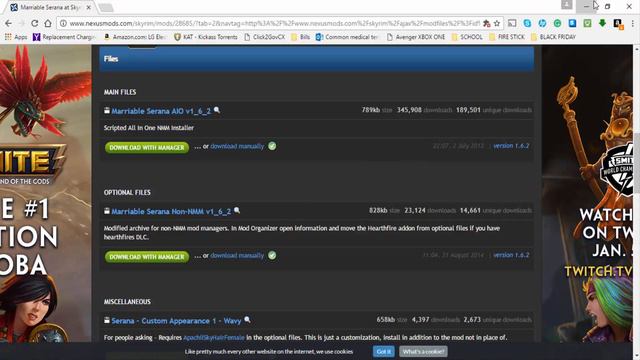This screenshot has height=360, width=640.
Task: Open the Common medical terms bookmark
Action: click(x=348, y=37)
